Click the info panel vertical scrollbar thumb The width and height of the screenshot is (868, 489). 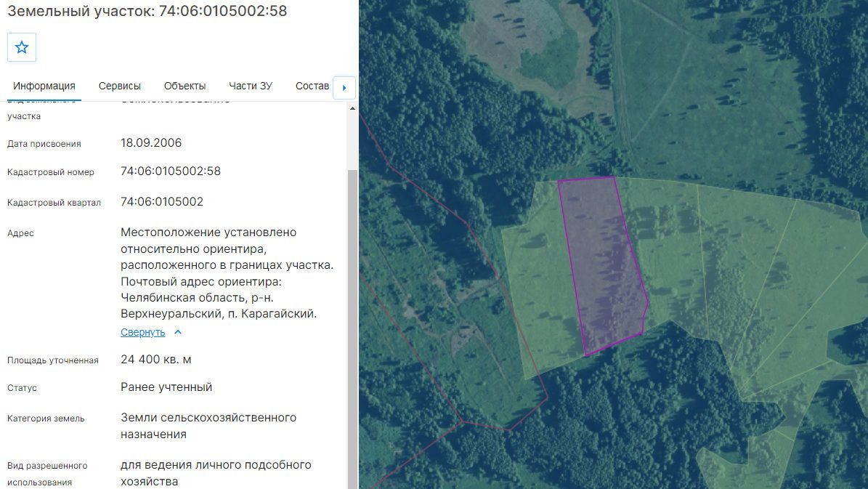(x=352, y=329)
